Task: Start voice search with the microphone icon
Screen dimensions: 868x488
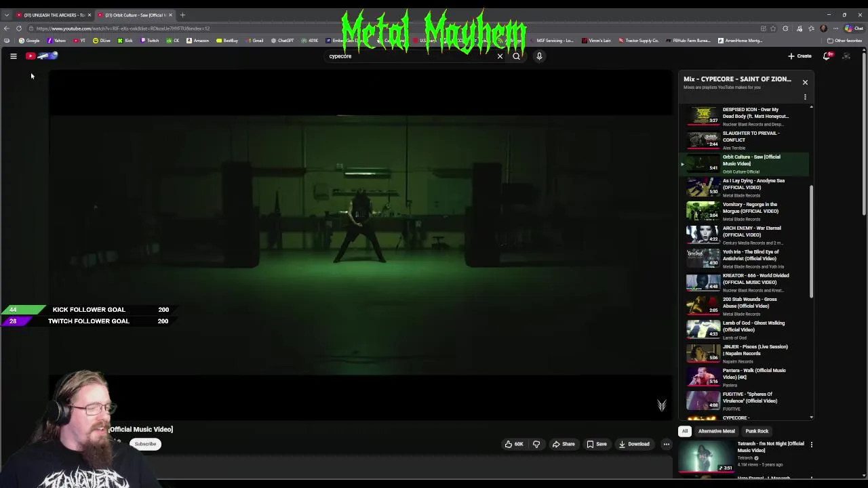Action: 539,56
